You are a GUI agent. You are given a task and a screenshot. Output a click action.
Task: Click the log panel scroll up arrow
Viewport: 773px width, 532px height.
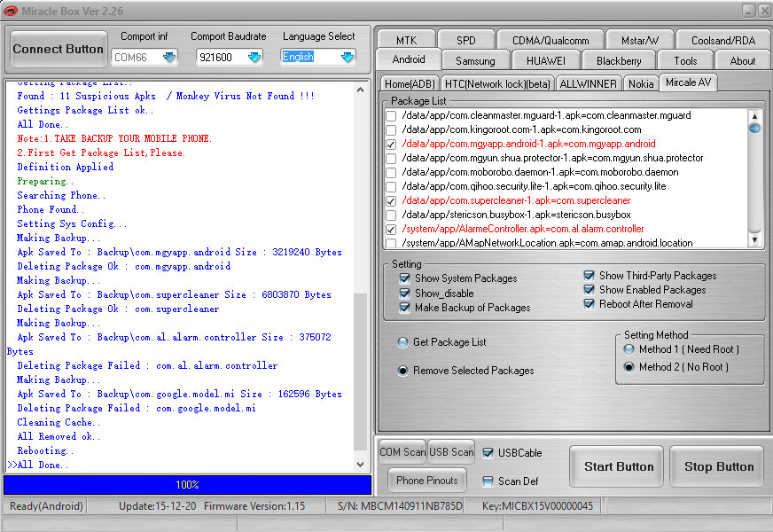pos(361,90)
